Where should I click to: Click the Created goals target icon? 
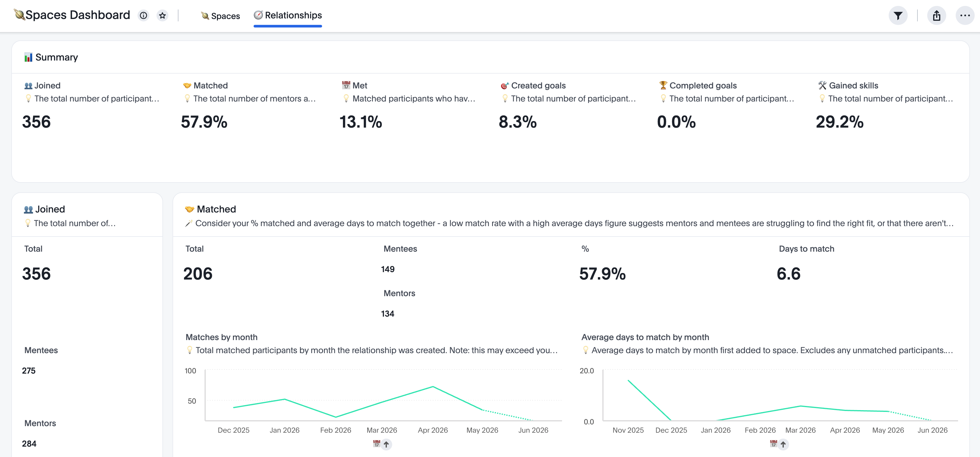click(x=505, y=86)
